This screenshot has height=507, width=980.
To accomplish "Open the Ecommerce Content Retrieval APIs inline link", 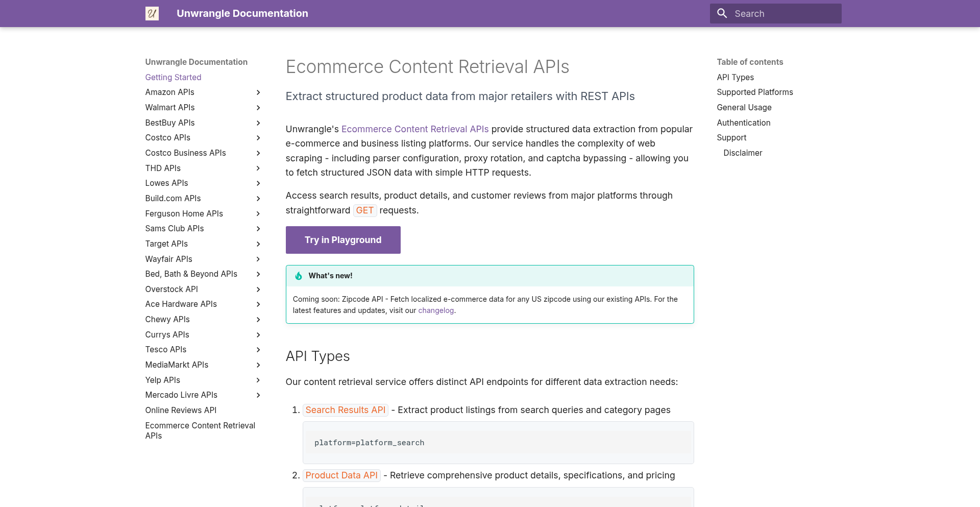I will (x=414, y=129).
